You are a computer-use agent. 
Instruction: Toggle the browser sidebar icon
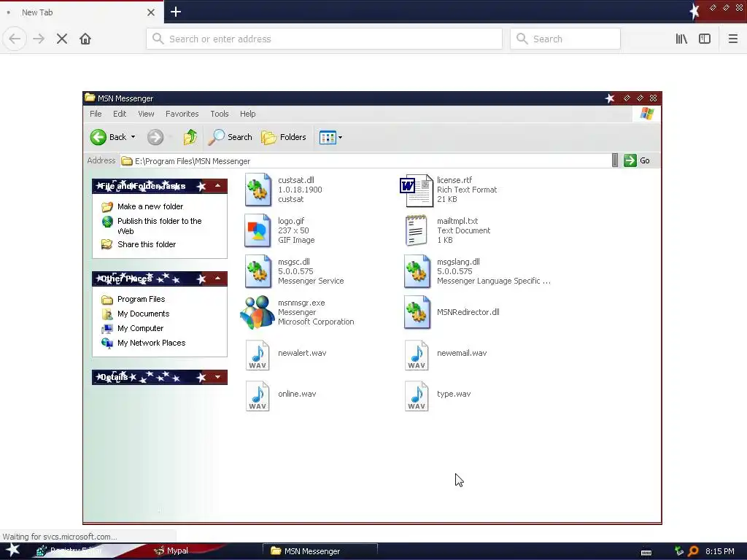[x=705, y=39]
